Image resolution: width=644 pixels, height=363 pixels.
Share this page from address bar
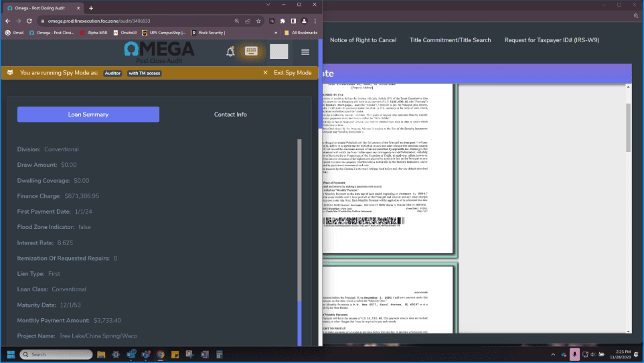[248, 21]
